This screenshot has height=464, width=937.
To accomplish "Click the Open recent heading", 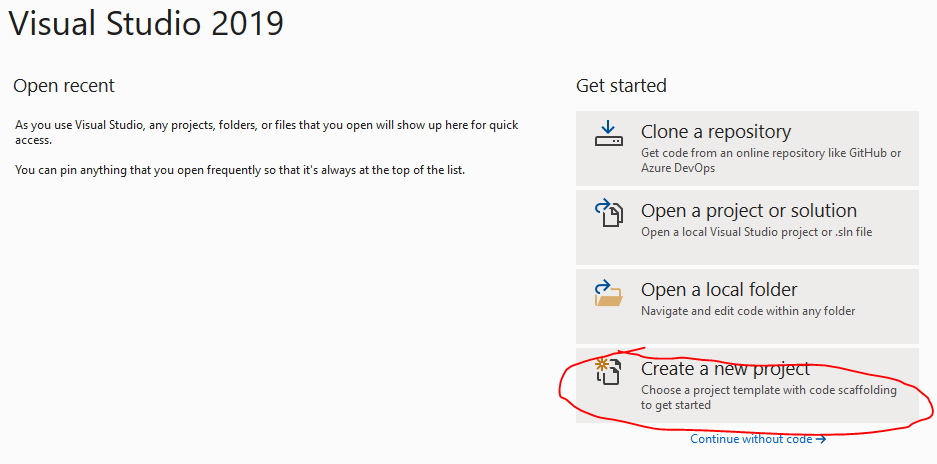I will pyautogui.click(x=63, y=86).
